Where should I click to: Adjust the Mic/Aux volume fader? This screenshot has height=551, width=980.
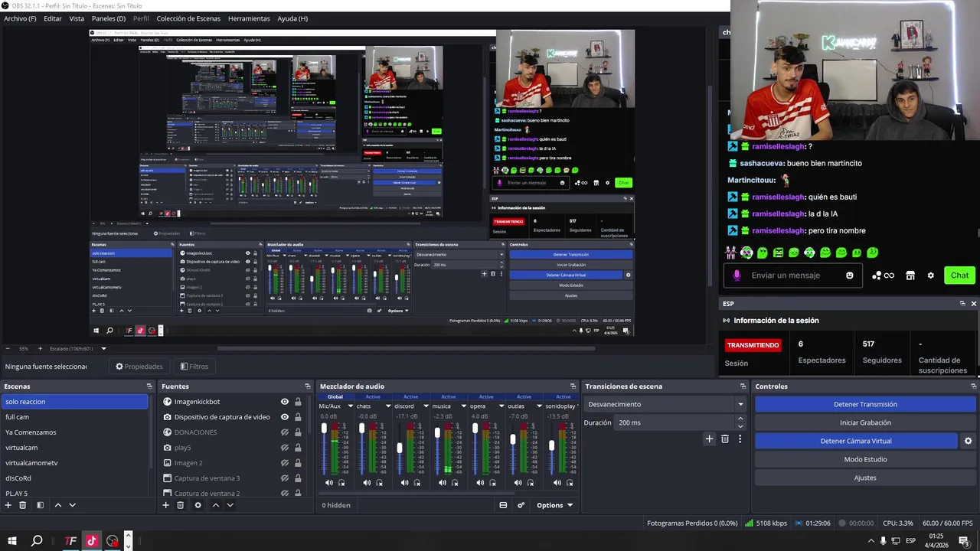pyautogui.click(x=324, y=428)
